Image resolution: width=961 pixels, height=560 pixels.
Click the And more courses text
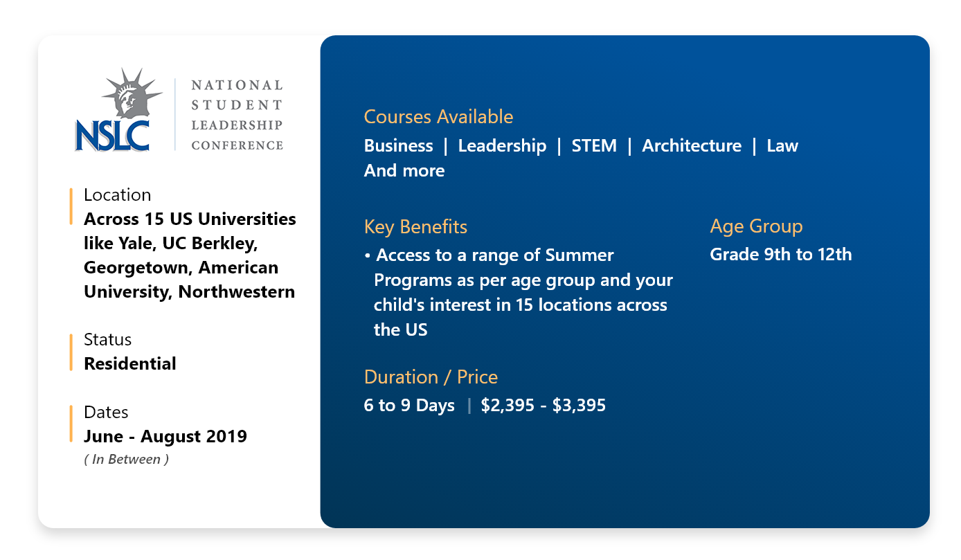pyautogui.click(x=404, y=171)
